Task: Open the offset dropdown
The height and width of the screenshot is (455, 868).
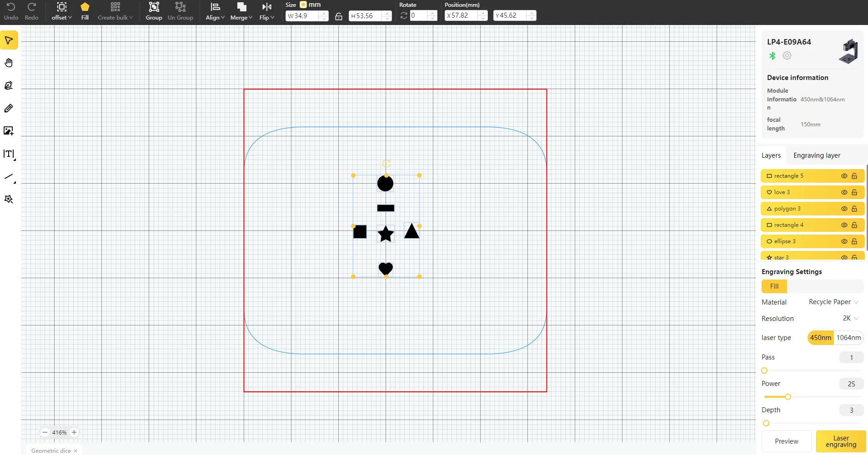Action: (x=62, y=11)
